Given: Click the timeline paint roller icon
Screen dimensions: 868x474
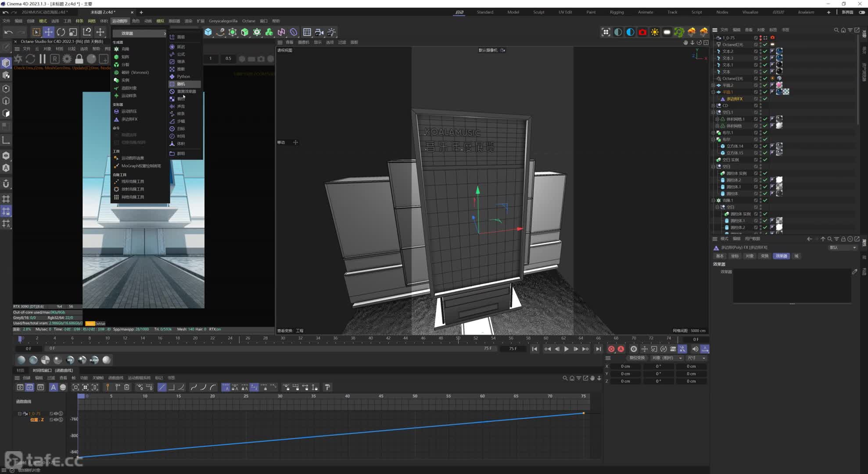Looking at the screenshot, I should (327, 387).
